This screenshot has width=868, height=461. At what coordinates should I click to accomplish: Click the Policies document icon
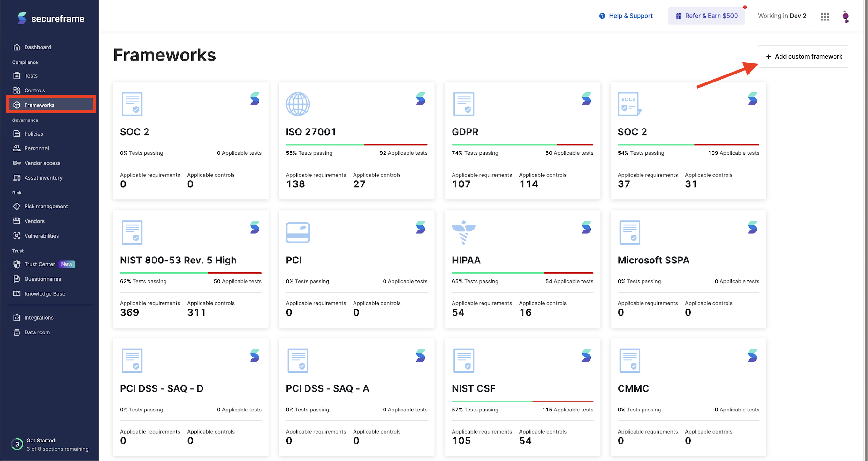(x=17, y=134)
